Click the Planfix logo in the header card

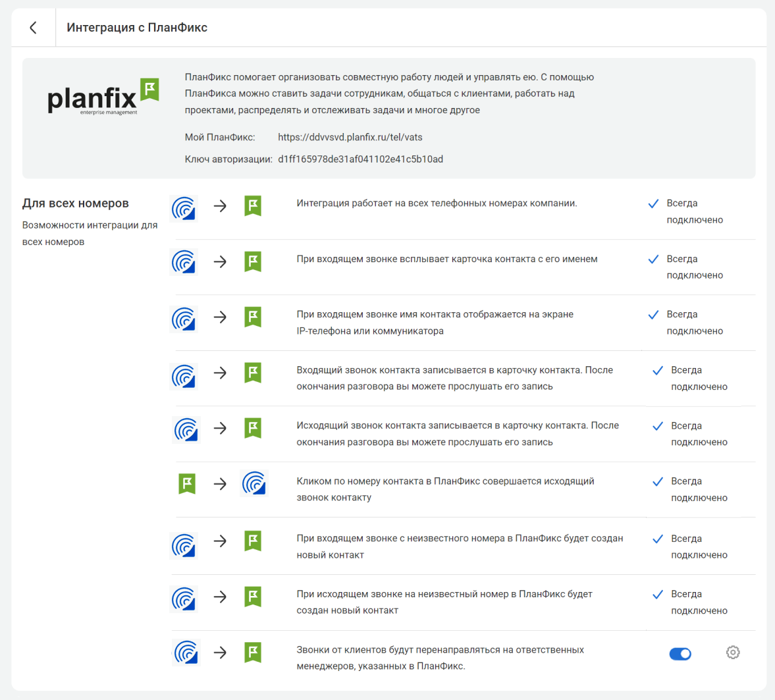click(x=103, y=97)
